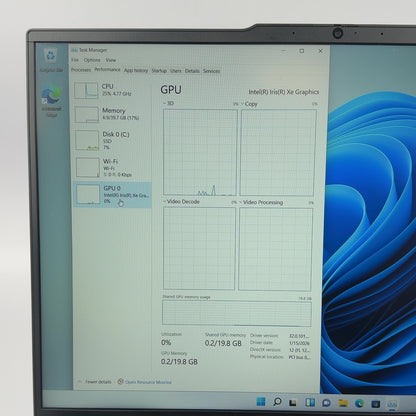This screenshot has height=416, width=416.
Task: Click the Copy engine usage graph
Action: 278,153
